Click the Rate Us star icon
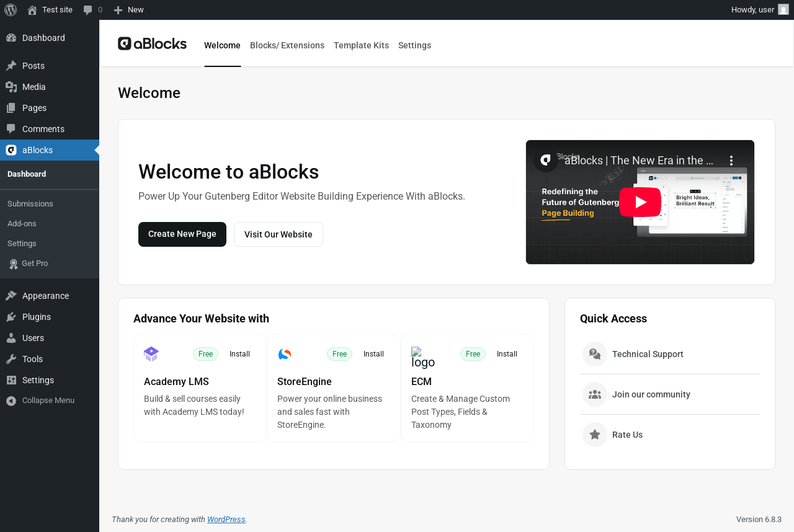This screenshot has width=794, height=532. [x=595, y=435]
